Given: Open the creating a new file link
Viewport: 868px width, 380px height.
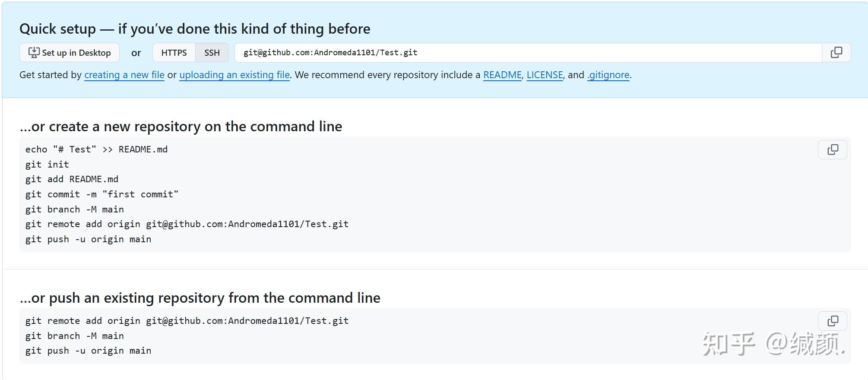Looking at the screenshot, I should [x=124, y=75].
